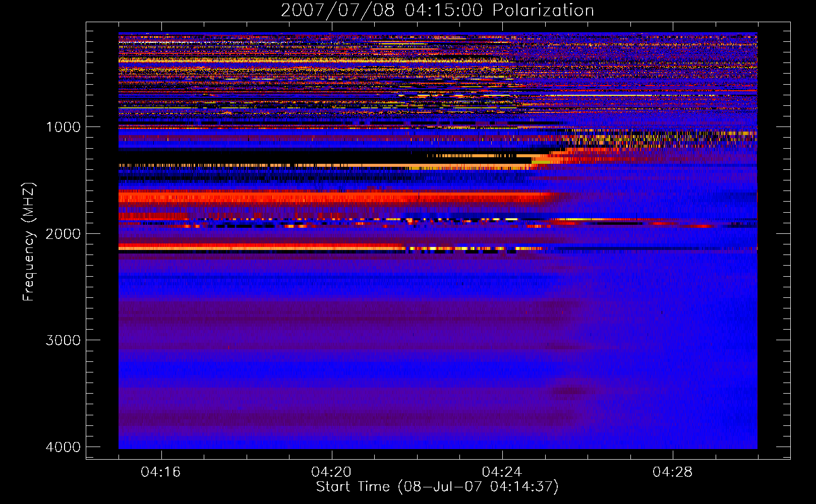Click the 04:16 time tick label
The width and height of the screenshot is (816, 504).
[161, 472]
